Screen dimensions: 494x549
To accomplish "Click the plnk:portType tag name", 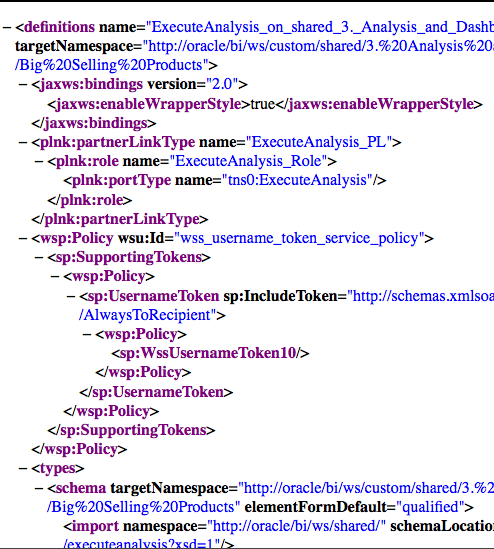I will 121,180.
